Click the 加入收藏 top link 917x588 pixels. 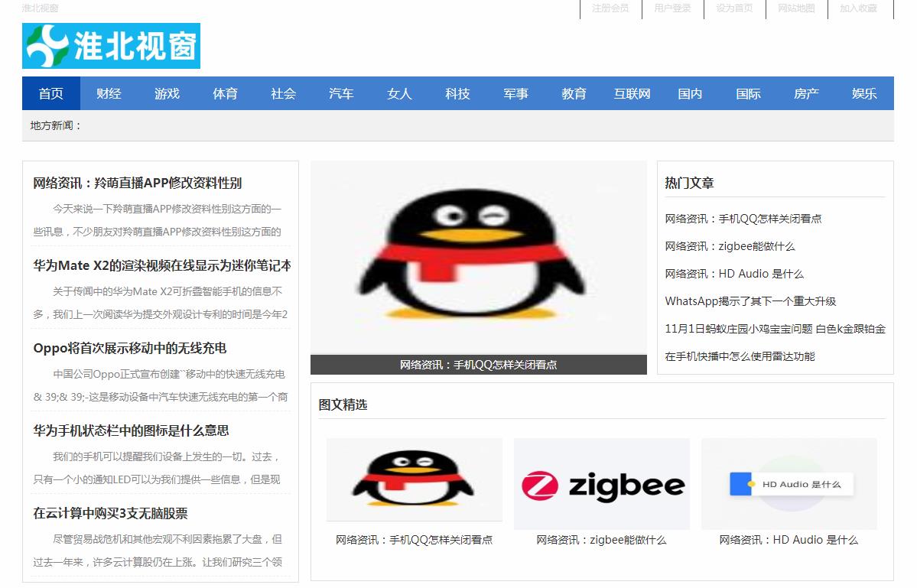(x=859, y=8)
